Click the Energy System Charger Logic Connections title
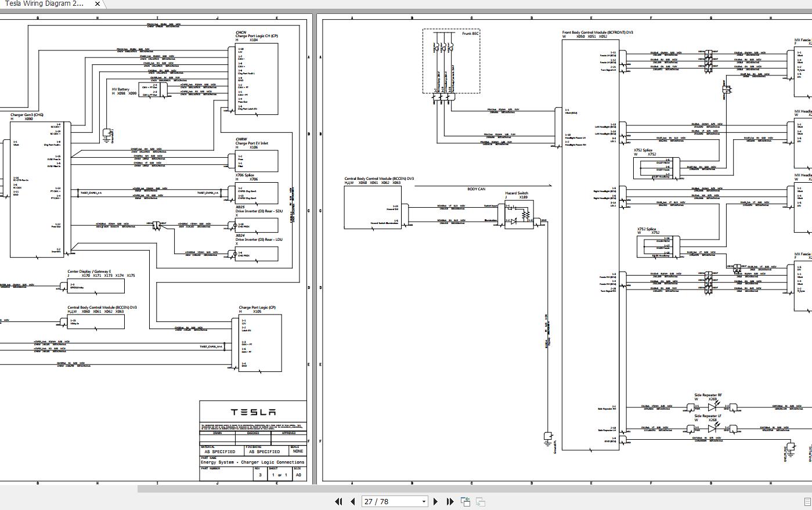 click(254, 462)
